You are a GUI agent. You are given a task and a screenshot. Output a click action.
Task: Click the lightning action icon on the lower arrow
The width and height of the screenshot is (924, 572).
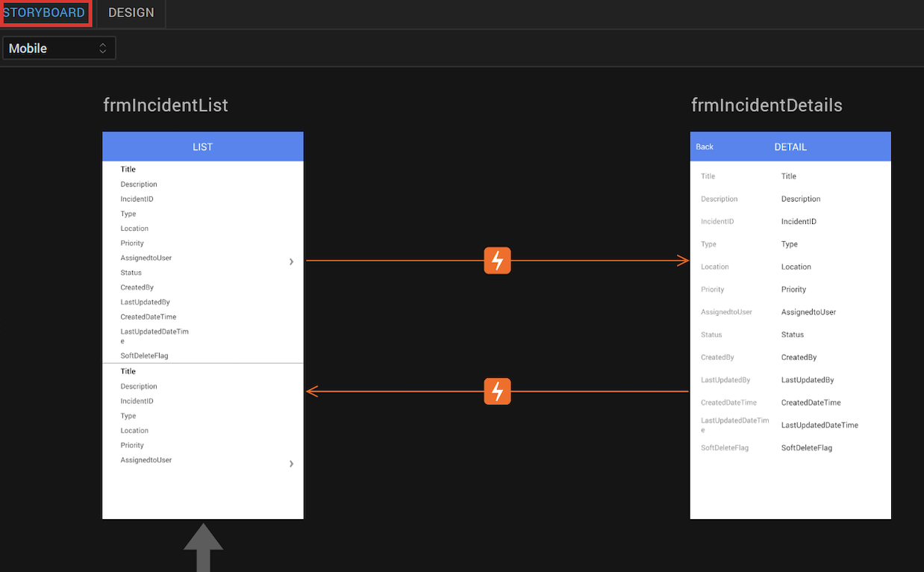497,391
